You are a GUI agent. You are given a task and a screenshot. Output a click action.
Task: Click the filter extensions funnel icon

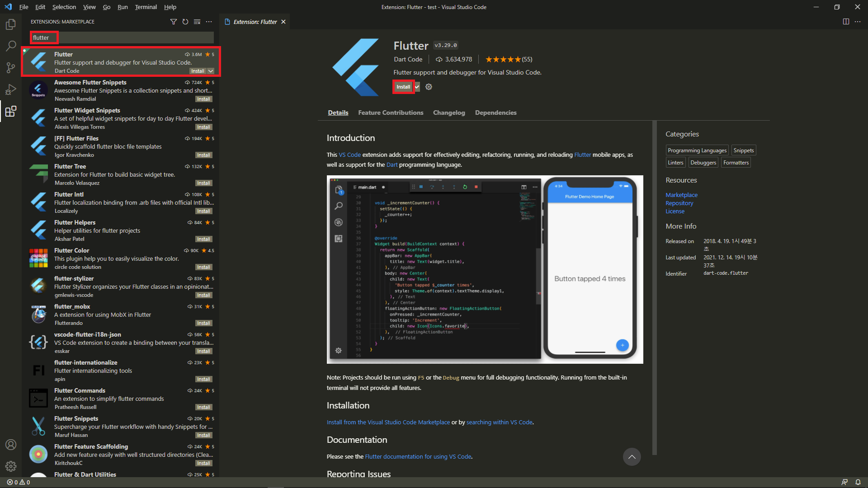click(174, 22)
